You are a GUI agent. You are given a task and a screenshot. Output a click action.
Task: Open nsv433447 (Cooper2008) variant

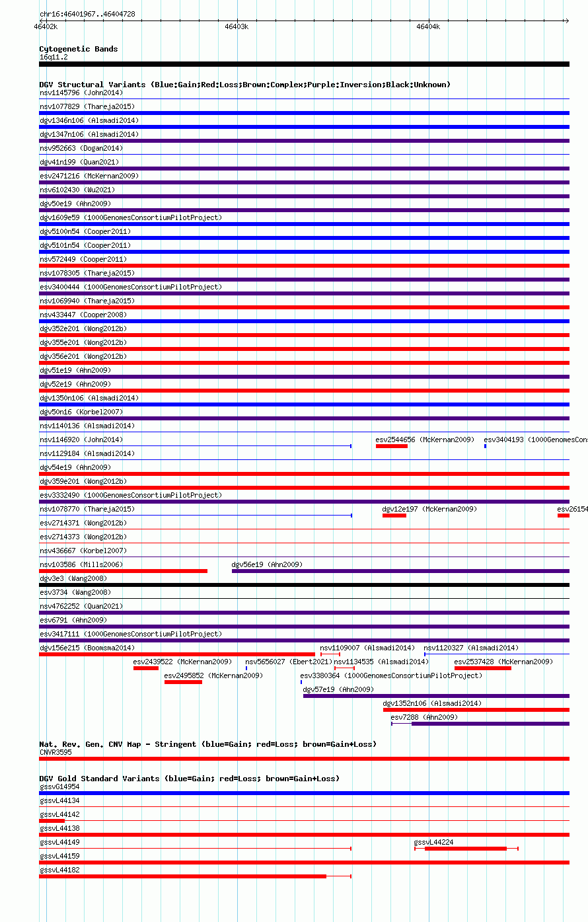[304, 321]
